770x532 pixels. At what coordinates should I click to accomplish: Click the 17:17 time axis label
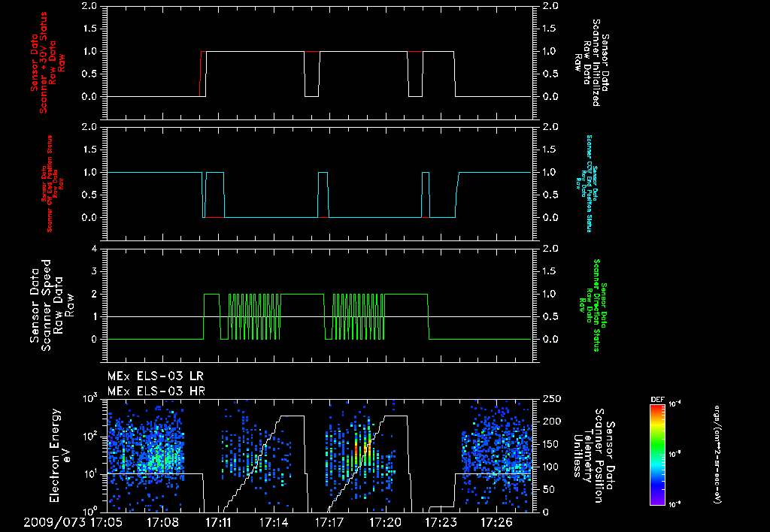coord(329,522)
